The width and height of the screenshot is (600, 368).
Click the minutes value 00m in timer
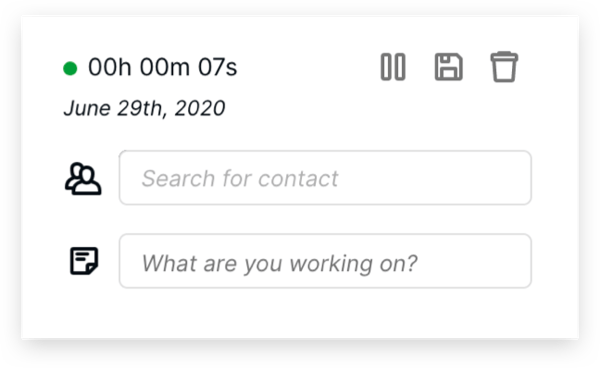165,67
